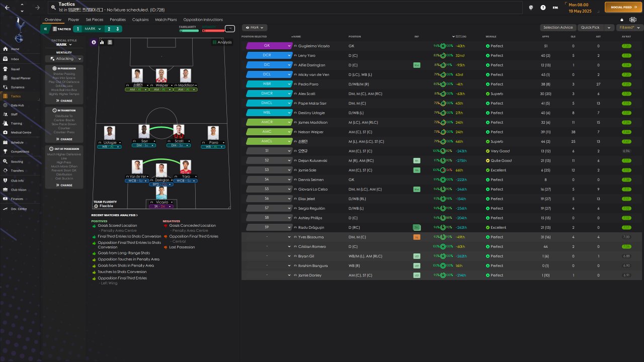Open the Medical Centre sidebar icon
This screenshot has width=644, height=362.
pos(6,133)
